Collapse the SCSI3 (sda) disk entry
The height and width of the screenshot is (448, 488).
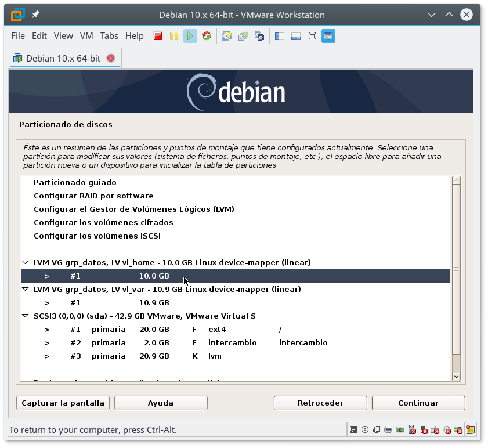click(x=26, y=316)
